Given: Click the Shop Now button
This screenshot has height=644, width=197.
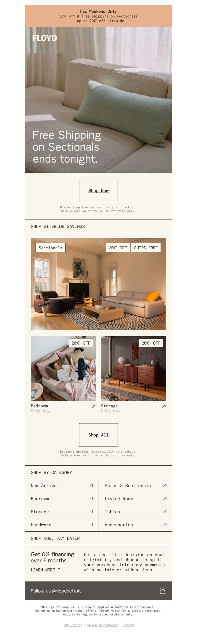Looking at the screenshot, I should (98, 190).
